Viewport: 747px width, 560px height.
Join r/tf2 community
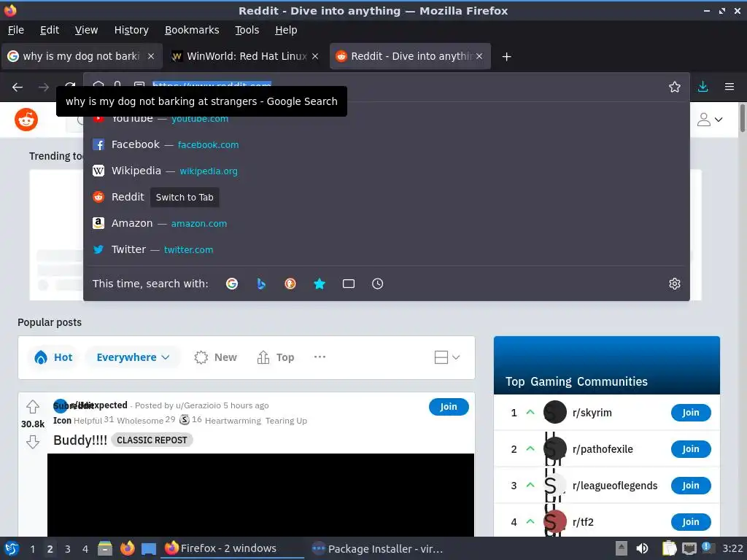pyautogui.click(x=691, y=522)
